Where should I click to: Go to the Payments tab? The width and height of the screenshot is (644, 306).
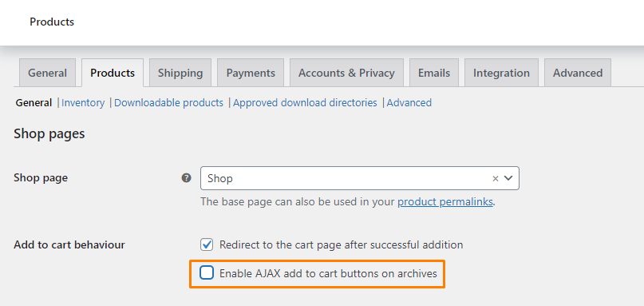click(x=251, y=73)
